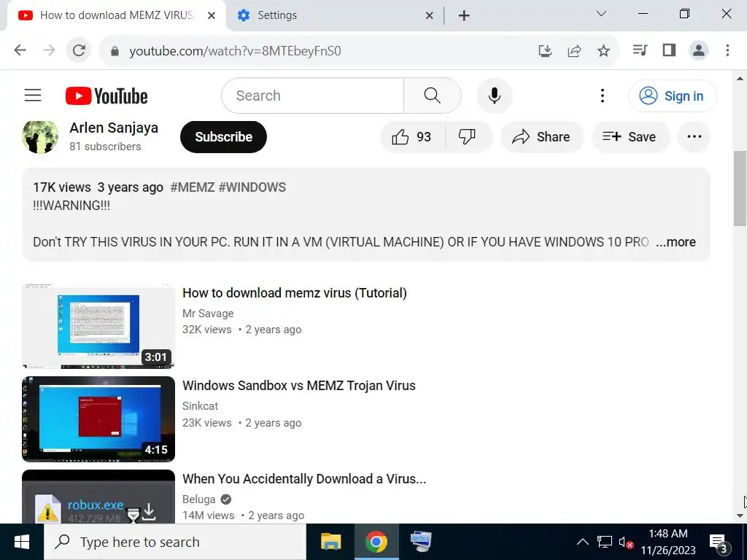The width and height of the screenshot is (747, 560).
Task: Click scrollbar up arrow
Action: click(740, 78)
